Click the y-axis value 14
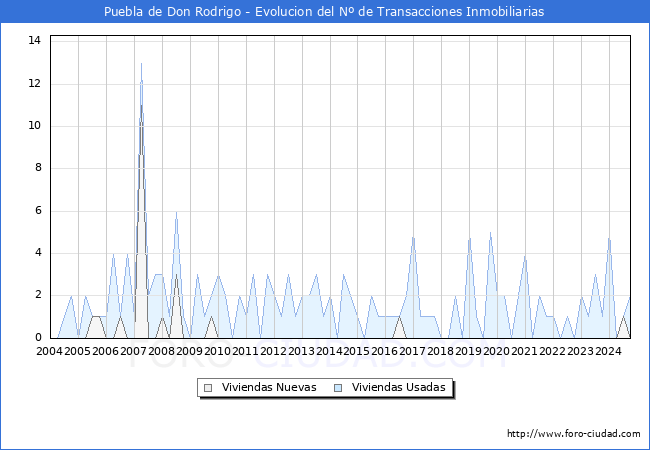Screen dimensions: 650x450 [34, 40]
